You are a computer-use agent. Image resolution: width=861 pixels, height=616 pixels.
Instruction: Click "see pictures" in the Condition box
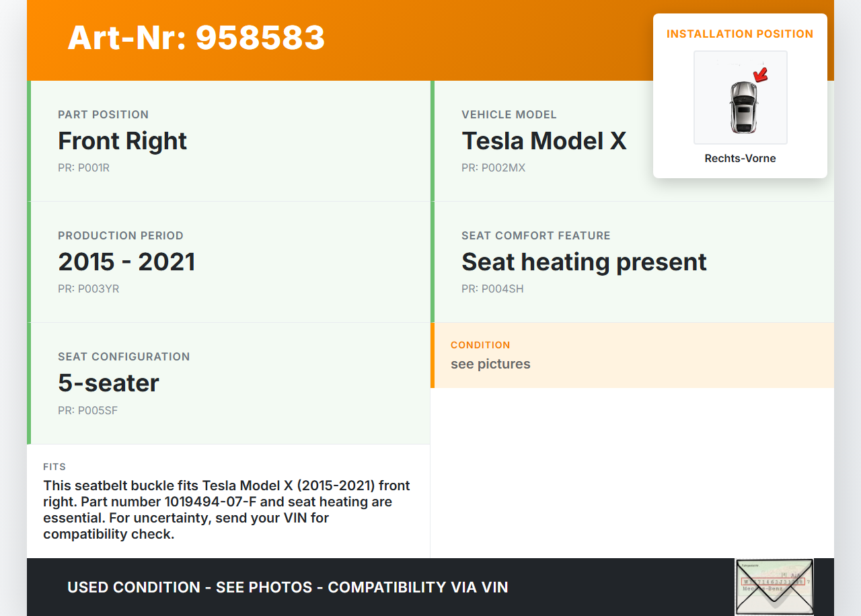pyautogui.click(x=490, y=364)
